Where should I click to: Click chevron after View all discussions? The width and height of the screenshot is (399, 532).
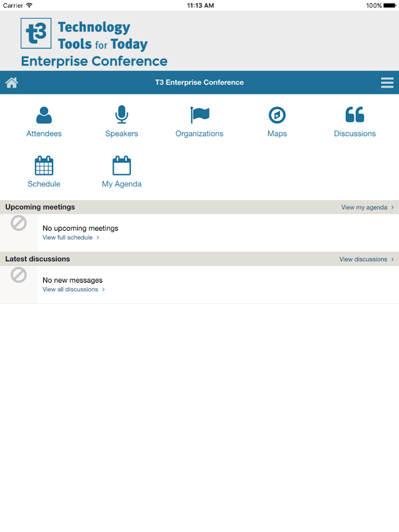click(x=104, y=289)
